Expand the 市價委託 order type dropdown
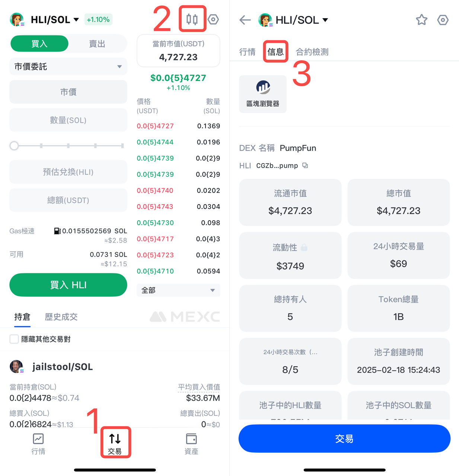This screenshot has width=459, height=476. (68, 67)
